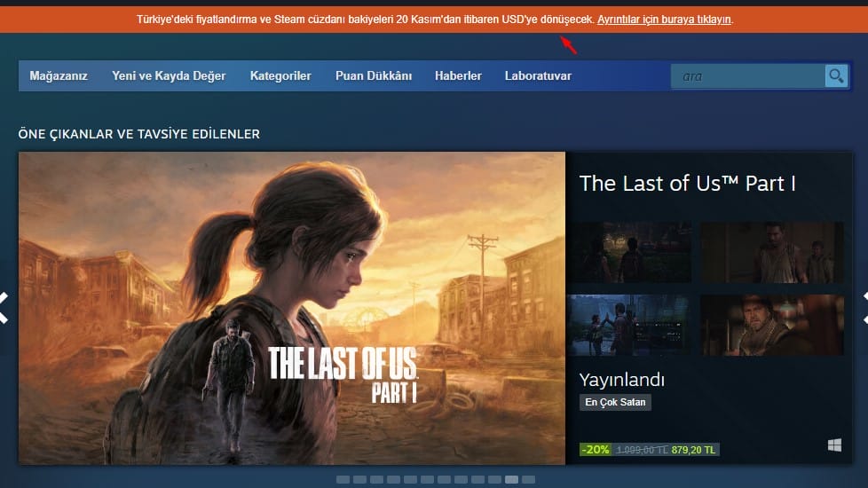The image size is (868, 488).
Task: Click 'The Last of Us™ Part I' title
Action: click(688, 183)
